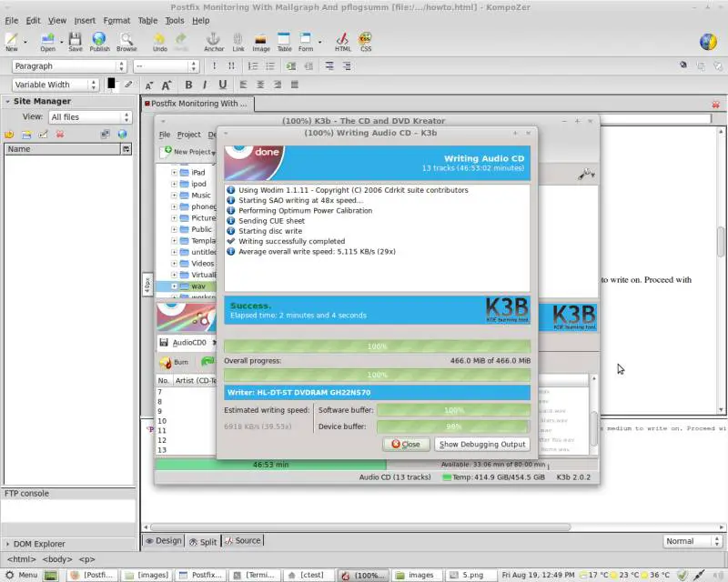This screenshot has height=582, width=728.
Task: Open the CSS editor icon
Action: click(366, 41)
